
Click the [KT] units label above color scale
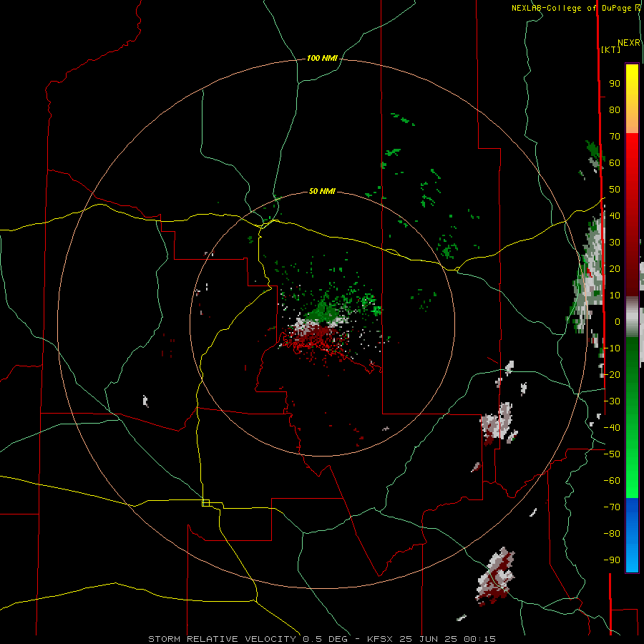point(611,49)
